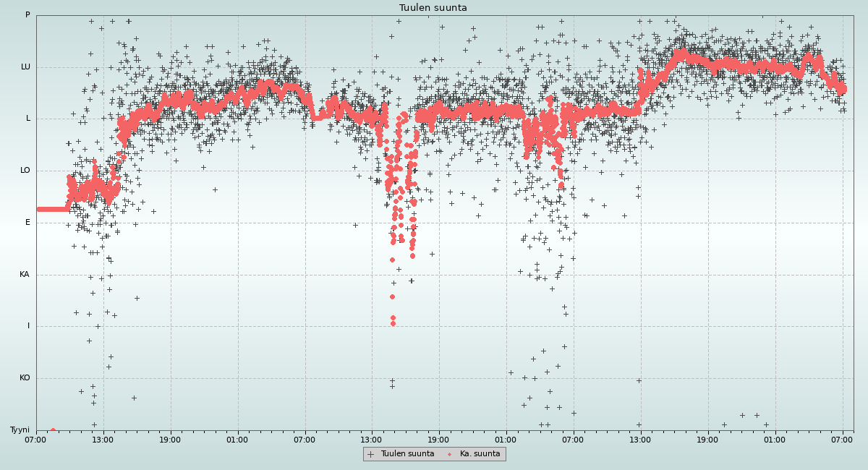Select the 'Tuulen suunta' legend label

407,454
